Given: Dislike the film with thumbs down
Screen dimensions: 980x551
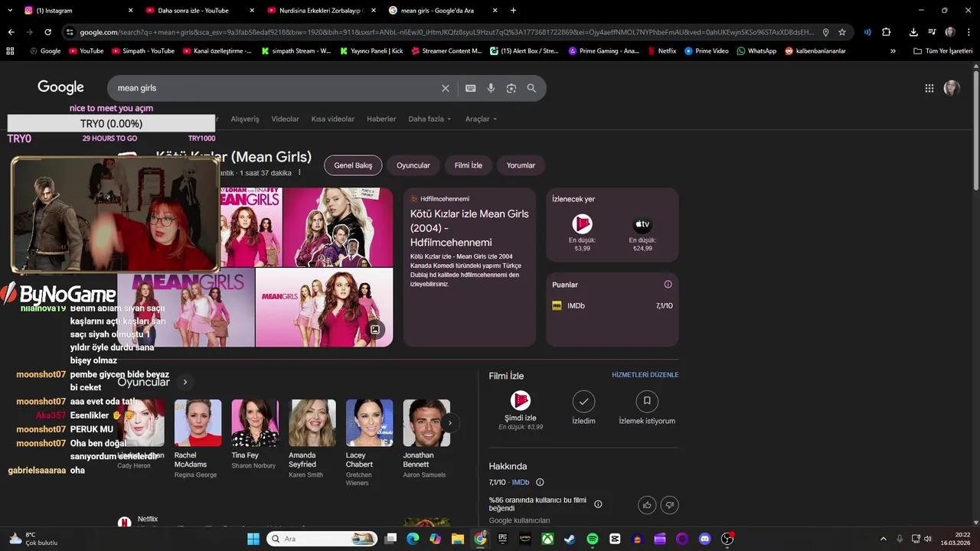Looking at the screenshot, I should pyautogui.click(x=669, y=504).
